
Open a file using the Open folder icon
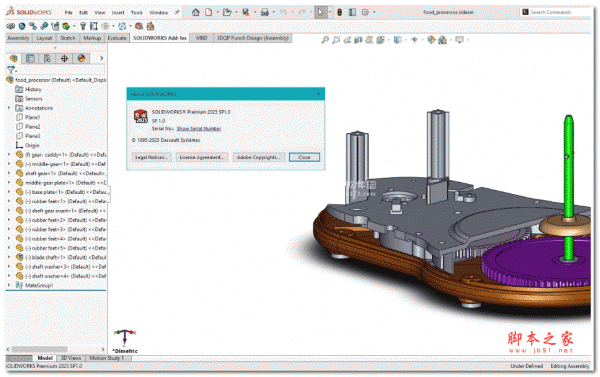[x=227, y=12]
